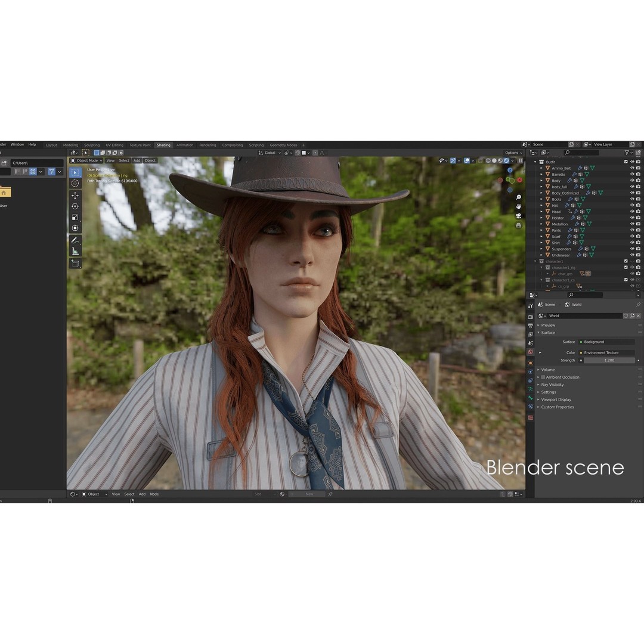Open Scene properties tab
The image size is (644, 644).
pos(530,343)
